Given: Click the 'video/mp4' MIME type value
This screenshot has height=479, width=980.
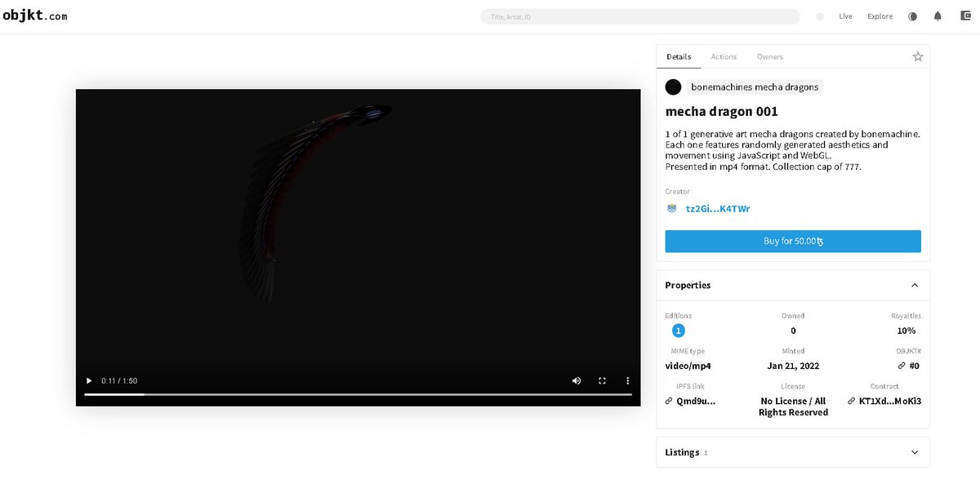Looking at the screenshot, I should coord(688,366).
